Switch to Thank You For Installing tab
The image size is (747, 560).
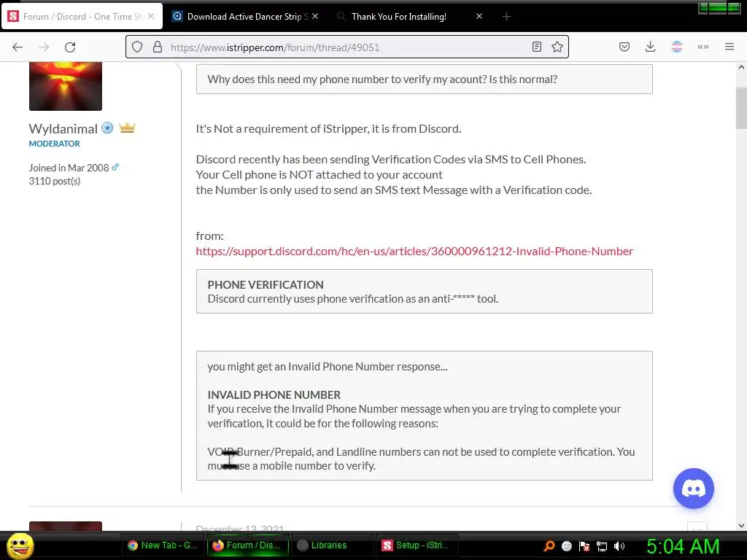399,17
